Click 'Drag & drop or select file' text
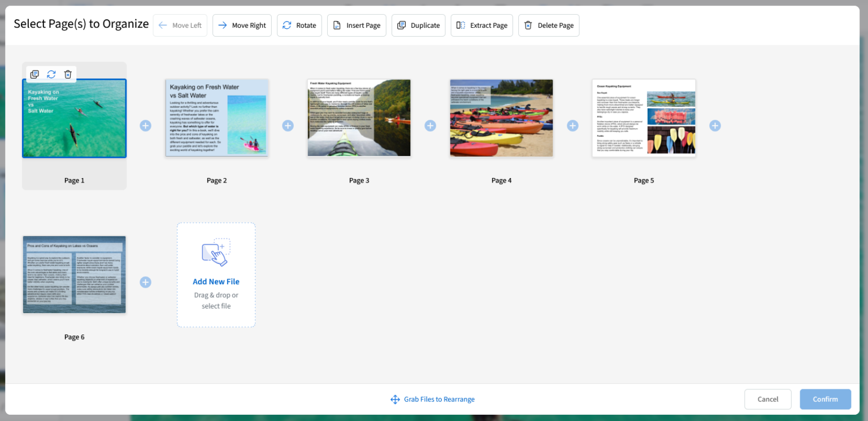This screenshot has width=868, height=421. 216,301
